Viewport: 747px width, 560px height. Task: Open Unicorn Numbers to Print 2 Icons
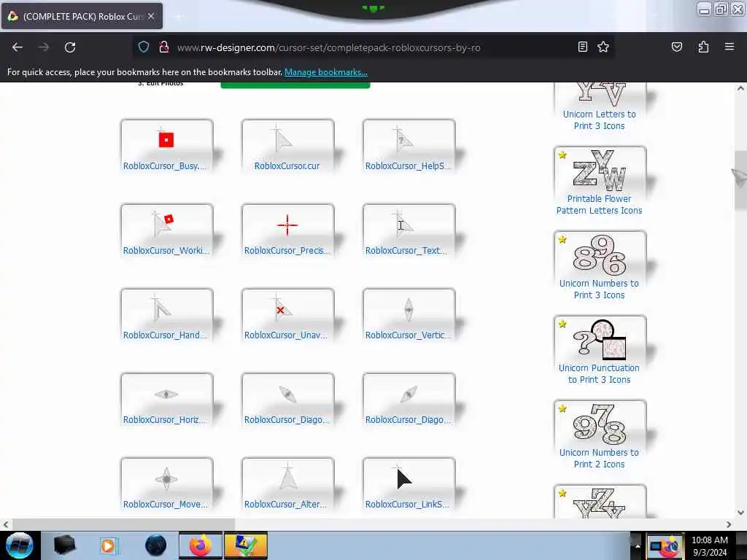[600, 458]
